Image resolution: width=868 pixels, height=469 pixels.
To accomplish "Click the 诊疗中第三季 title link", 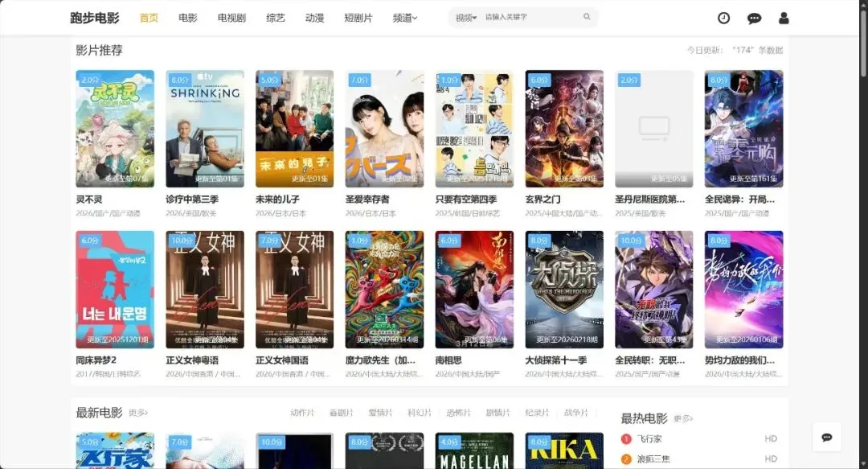I will tap(192, 199).
